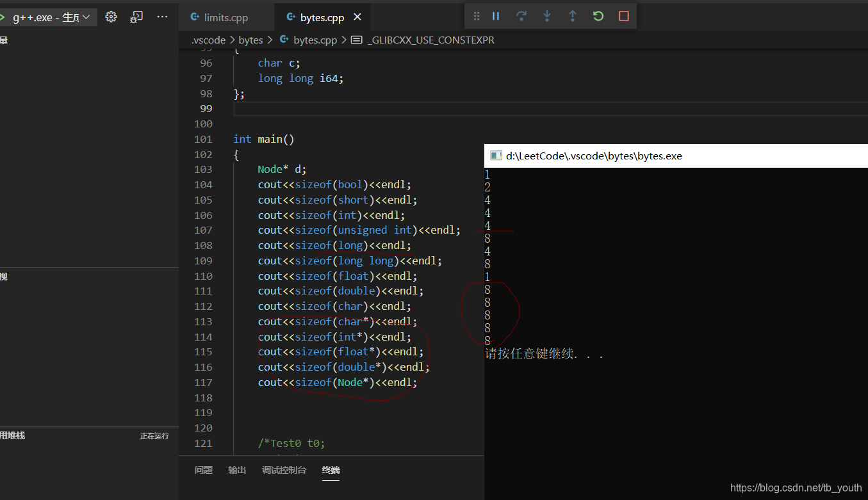Click 'char c;' code line
The width and height of the screenshot is (868, 500).
click(279, 63)
